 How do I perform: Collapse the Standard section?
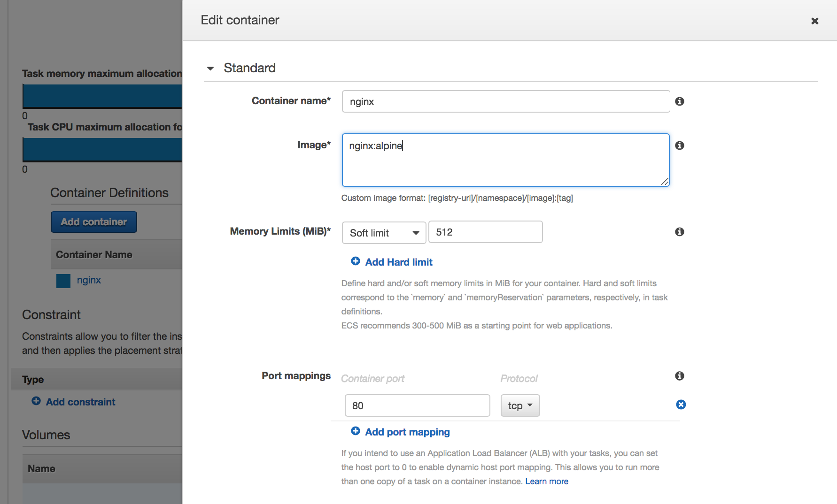pos(210,69)
